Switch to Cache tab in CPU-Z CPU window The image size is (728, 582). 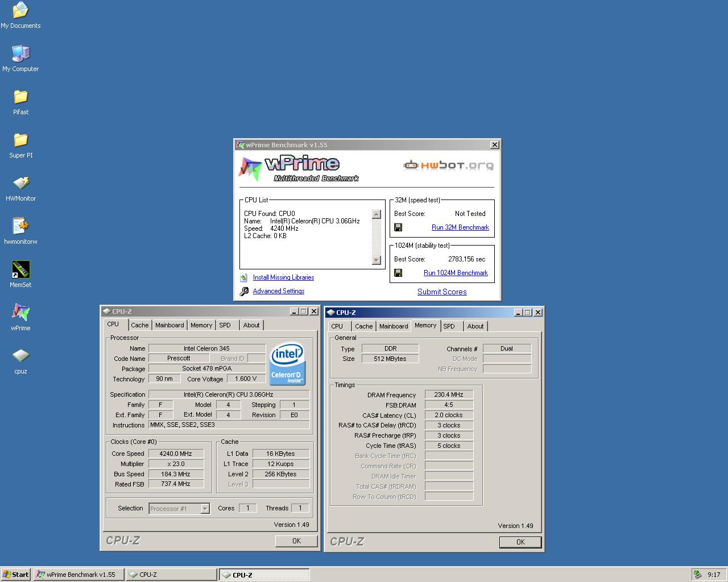pos(139,325)
